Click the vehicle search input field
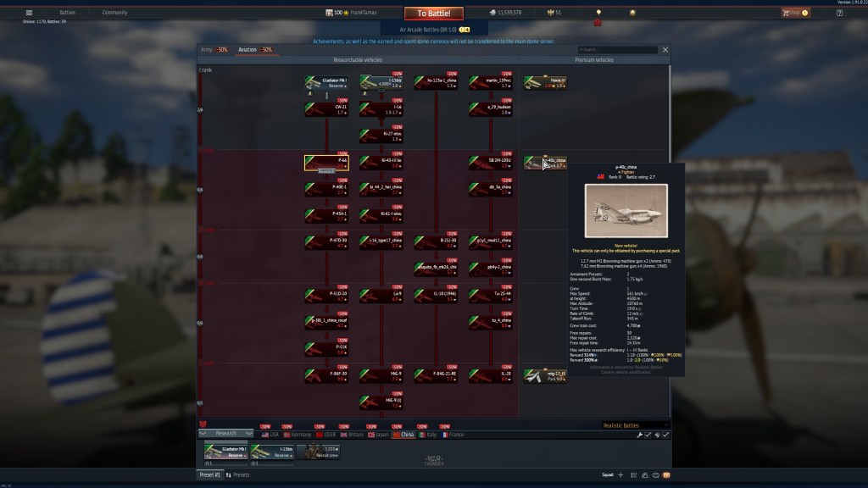868x488 pixels. [618, 50]
